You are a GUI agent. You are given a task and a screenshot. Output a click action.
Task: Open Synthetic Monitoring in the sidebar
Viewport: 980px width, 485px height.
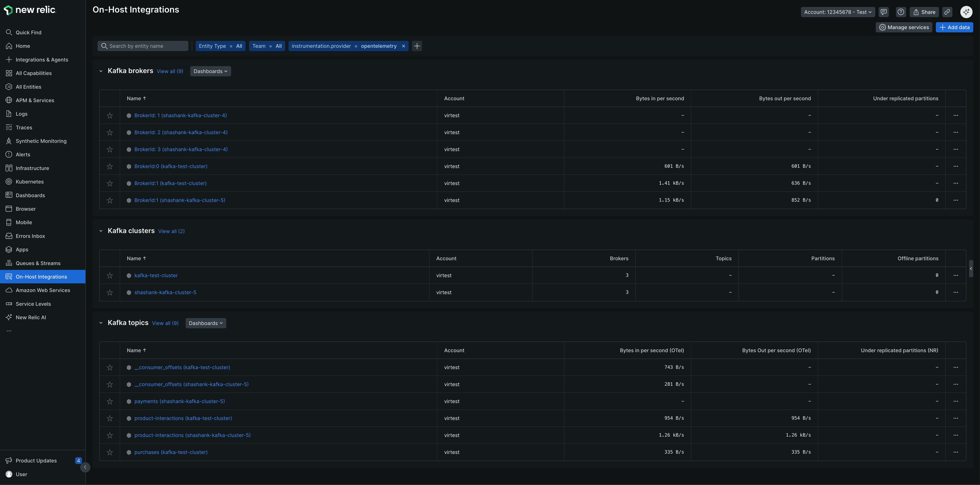pyautogui.click(x=41, y=141)
